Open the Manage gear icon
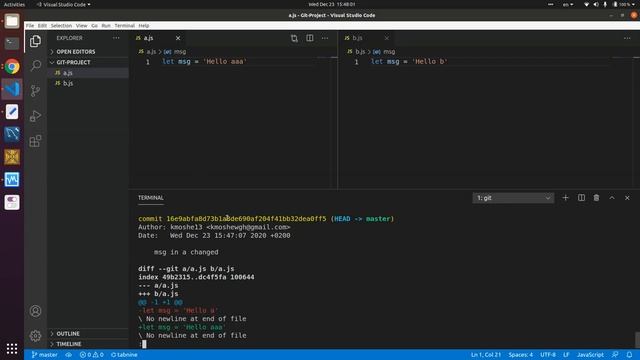The width and height of the screenshot is (640, 360). click(36, 336)
